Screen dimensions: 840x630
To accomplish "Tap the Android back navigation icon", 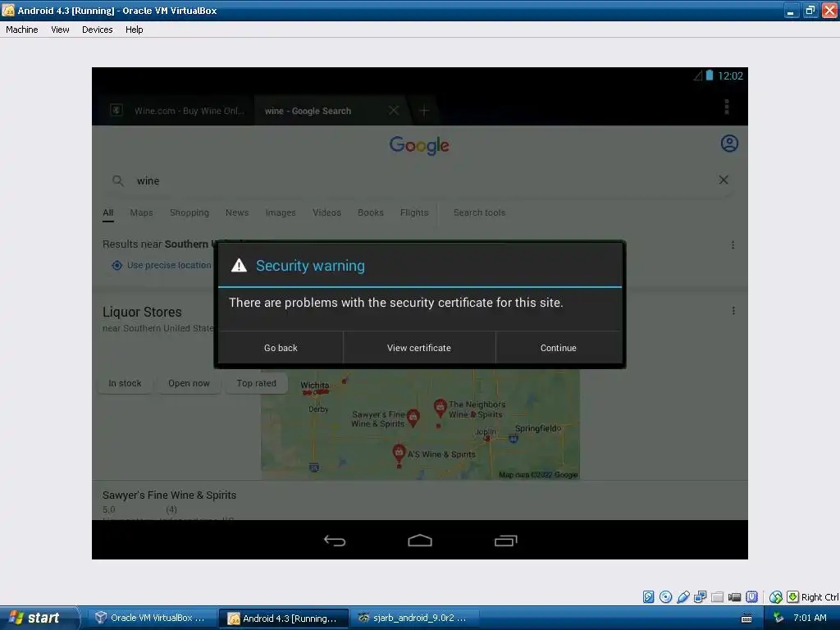I will click(335, 541).
